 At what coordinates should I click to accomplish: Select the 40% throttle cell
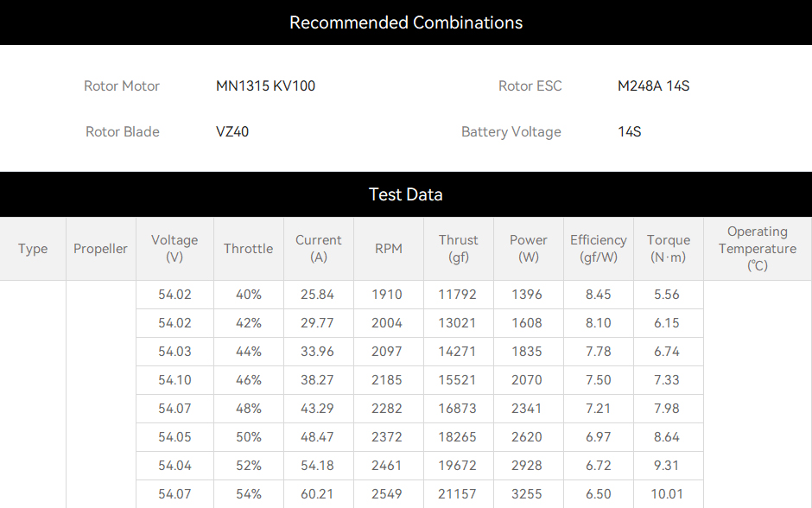249,295
